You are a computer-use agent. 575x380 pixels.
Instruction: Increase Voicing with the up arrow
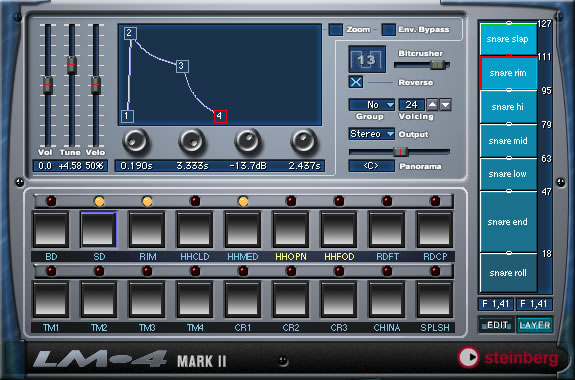click(x=432, y=105)
